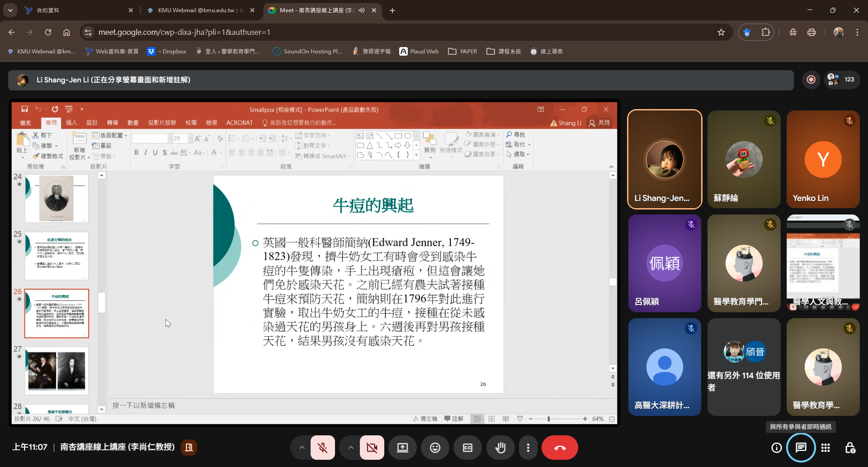The width and height of the screenshot is (868, 467).
Task: Open the emoji reactions picker
Action: tap(435, 448)
